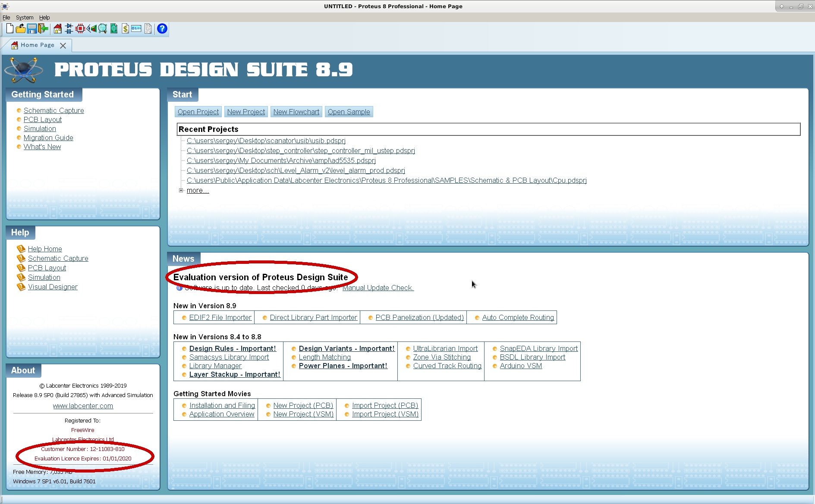Open the Migration Guide link
815x504 pixels.
(48, 138)
